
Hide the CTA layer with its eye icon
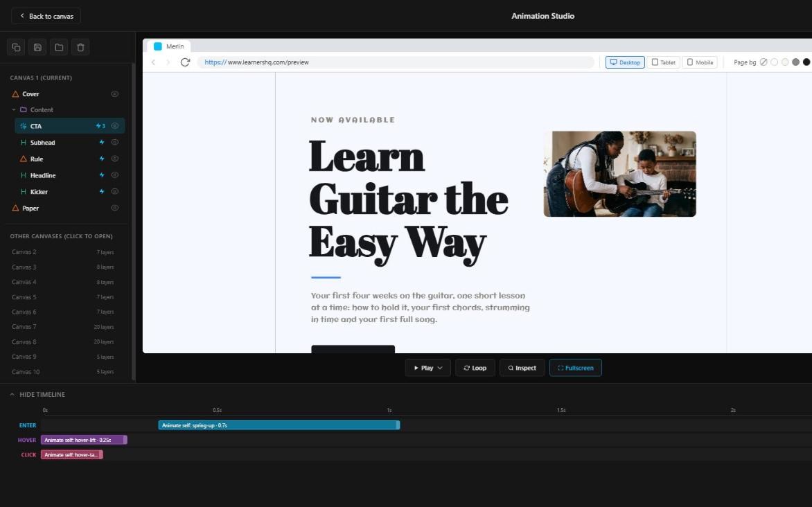coord(115,126)
